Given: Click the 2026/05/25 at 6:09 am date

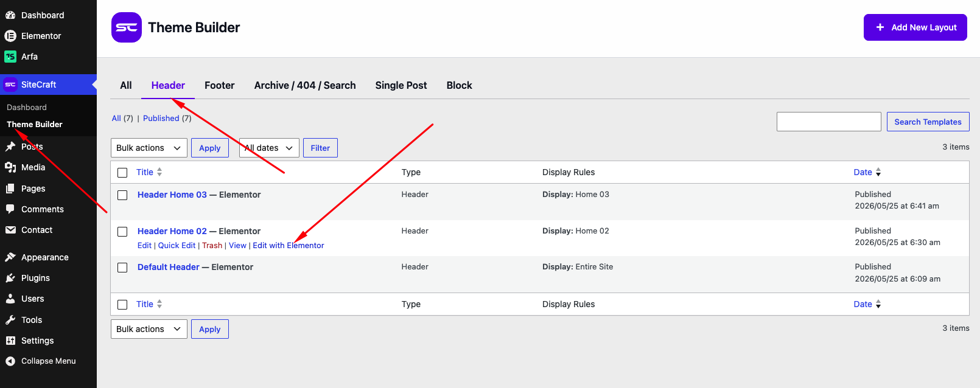Looking at the screenshot, I should click(x=897, y=279).
